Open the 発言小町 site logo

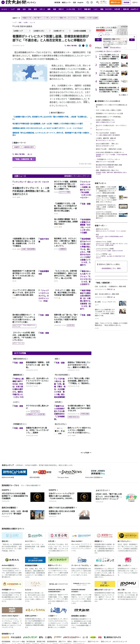coord(12,535)
